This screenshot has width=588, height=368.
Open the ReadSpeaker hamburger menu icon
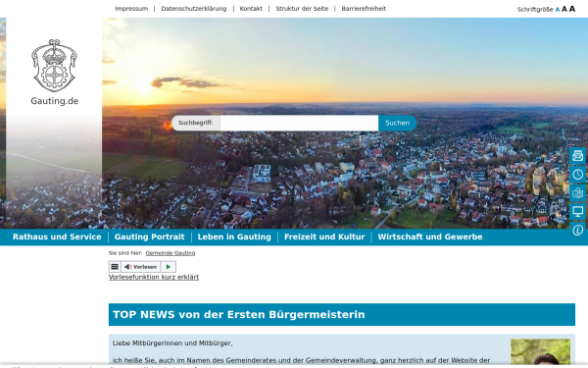click(x=115, y=267)
